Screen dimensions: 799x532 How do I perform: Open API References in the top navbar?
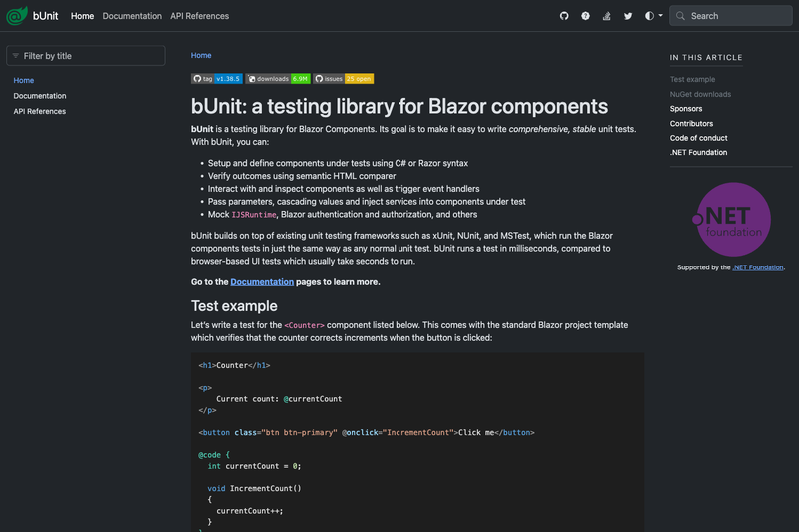click(x=199, y=16)
